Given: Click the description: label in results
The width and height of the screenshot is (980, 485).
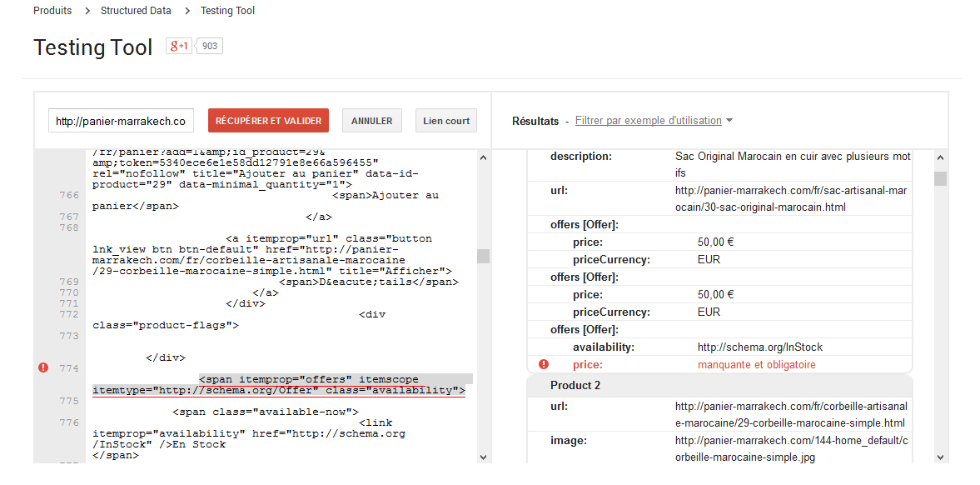Looking at the screenshot, I should (581, 156).
